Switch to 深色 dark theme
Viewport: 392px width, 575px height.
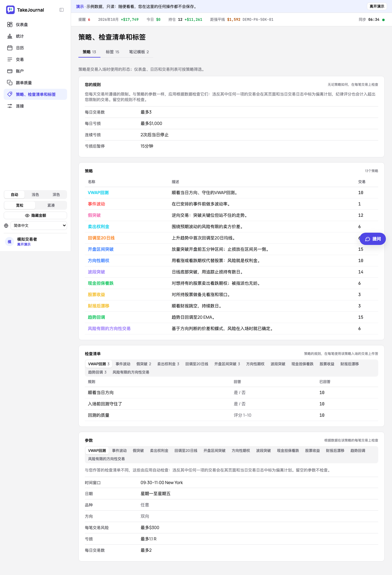pos(56,195)
